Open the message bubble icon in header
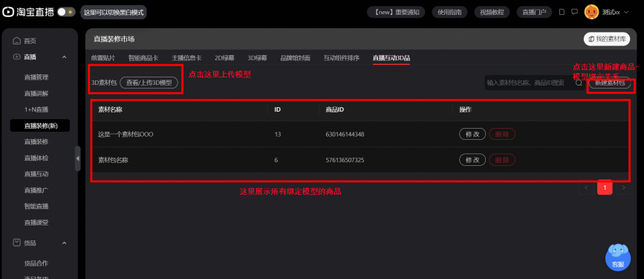This screenshot has width=644, height=279. (x=575, y=12)
